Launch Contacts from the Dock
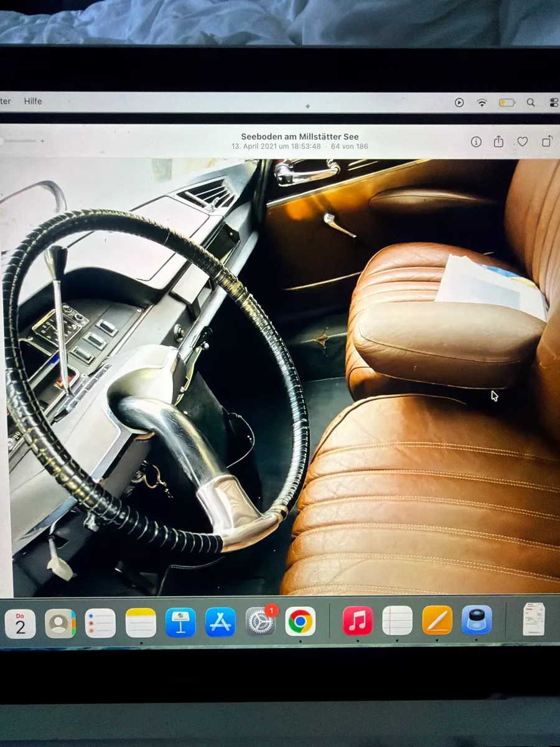 (60, 623)
